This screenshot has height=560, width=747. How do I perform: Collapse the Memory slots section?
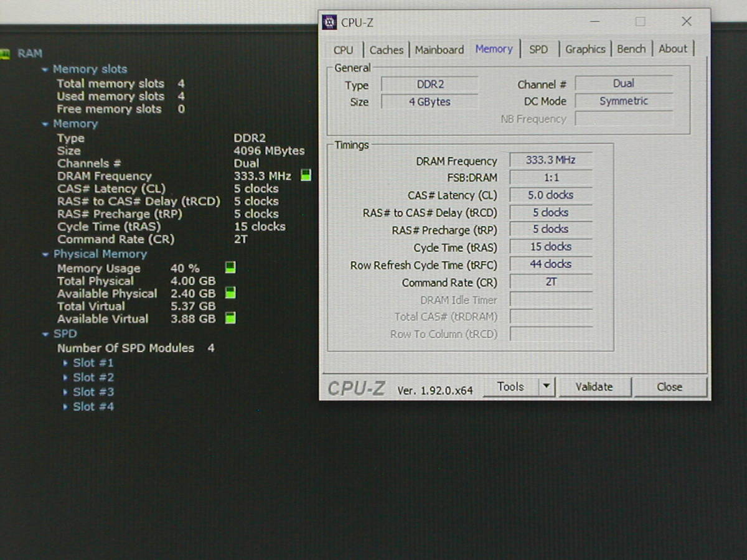45,70
